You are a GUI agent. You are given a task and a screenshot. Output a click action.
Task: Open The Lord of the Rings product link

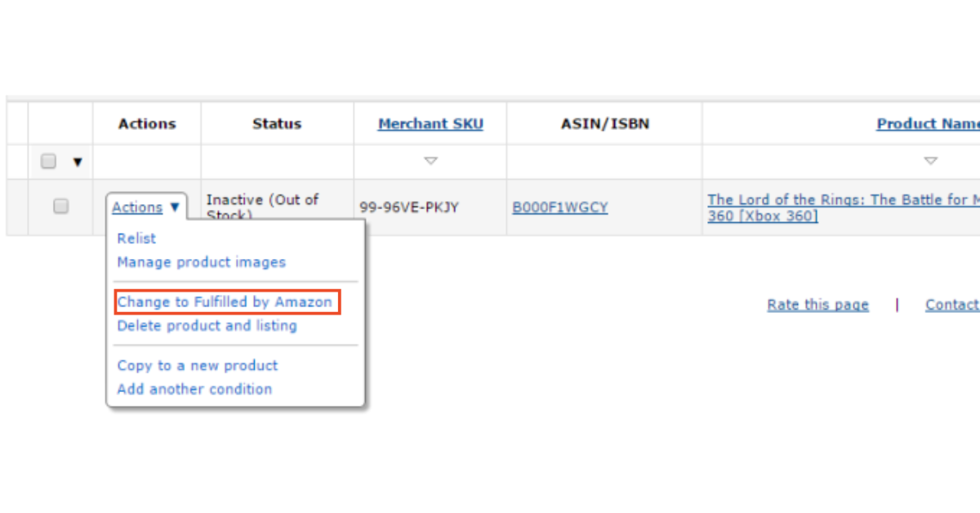841,200
